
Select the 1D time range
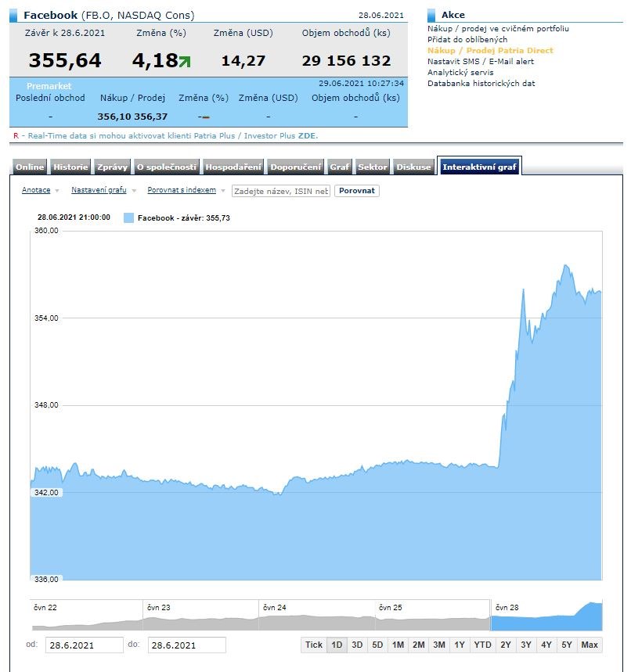pos(337,645)
